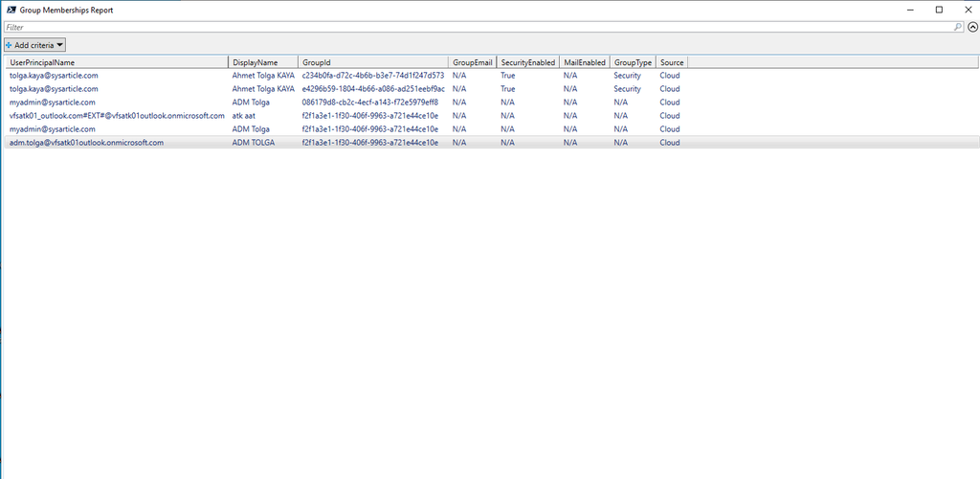Sort by the GroupId column header

tap(373, 62)
